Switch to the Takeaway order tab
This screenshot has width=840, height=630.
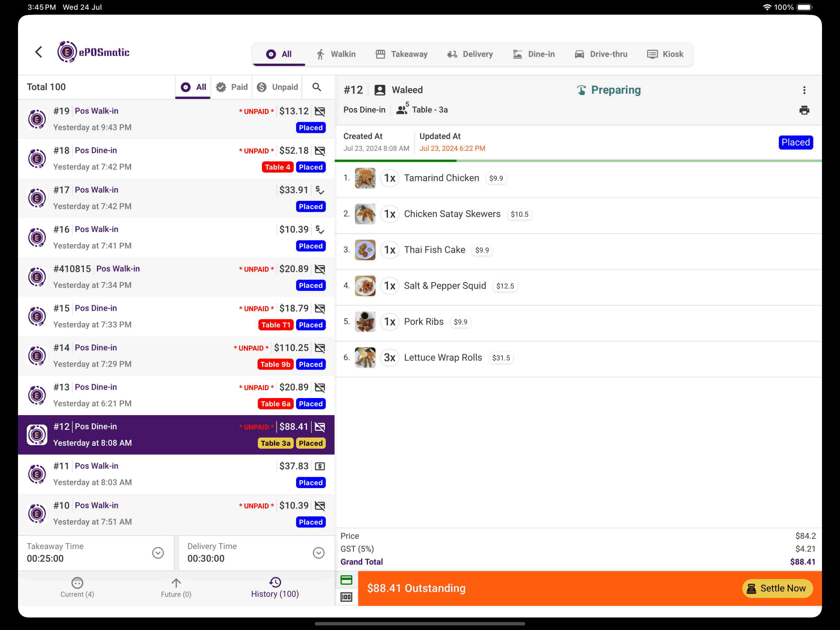(x=401, y=54)
